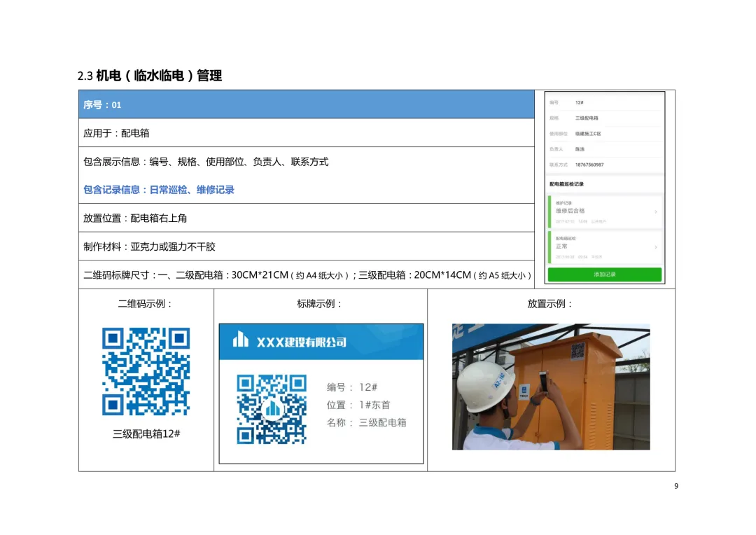The width and height of the screenshot is (756, 535).
Task: Click the QR code inside the sign example
Action: pyautogui.click(x=272, y=409)
